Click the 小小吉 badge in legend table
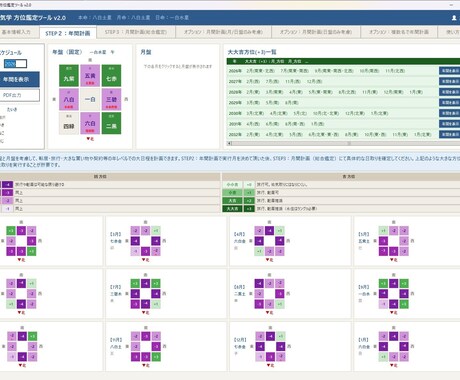The width and height of the screenshot is (460, 380). click(232, 184)
